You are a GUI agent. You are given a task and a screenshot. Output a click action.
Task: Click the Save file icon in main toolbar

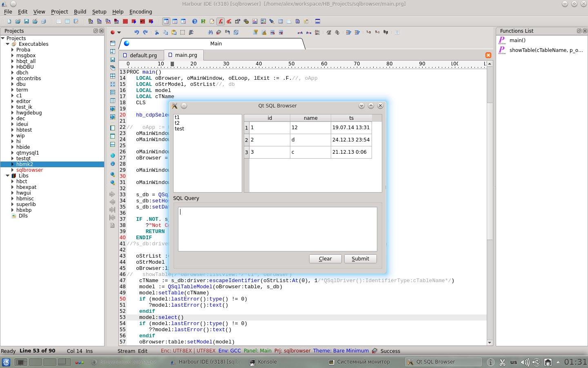click(x=26, y=21)
